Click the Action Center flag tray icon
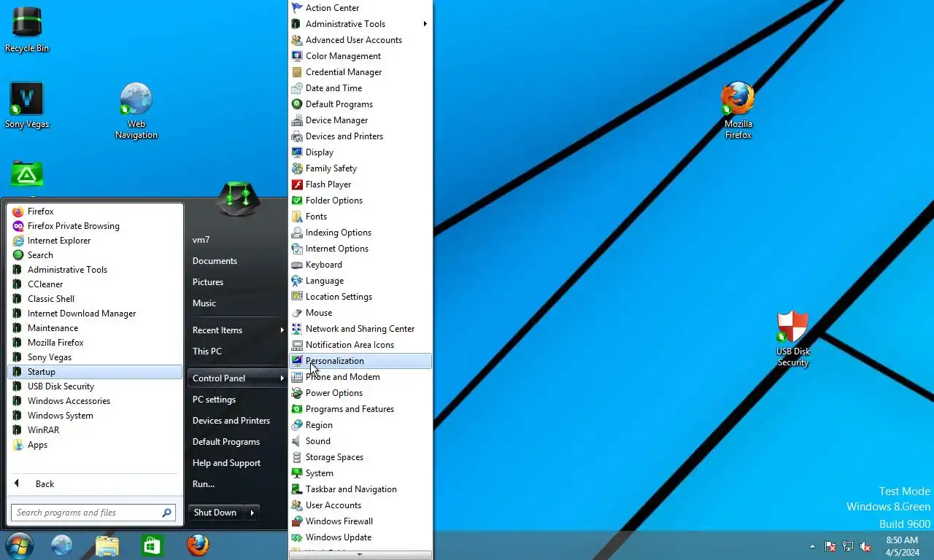Screen dimensions: 934x560 [830, 546]
